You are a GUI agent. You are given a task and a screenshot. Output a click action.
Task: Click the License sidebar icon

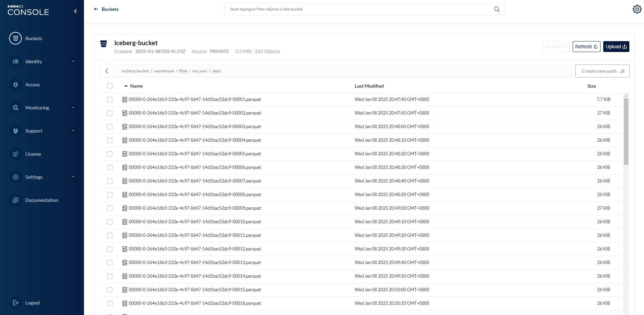pyautogui.click(x=15, y=154)
